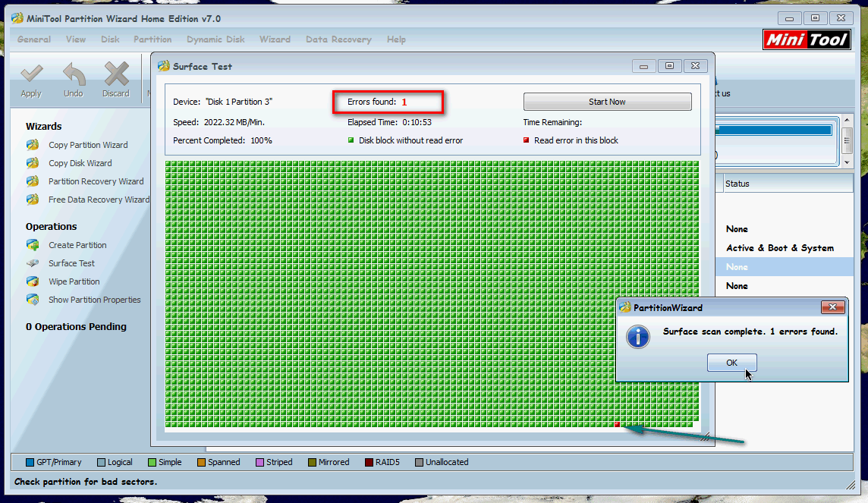Open the Help menu

tap(396, 39)
